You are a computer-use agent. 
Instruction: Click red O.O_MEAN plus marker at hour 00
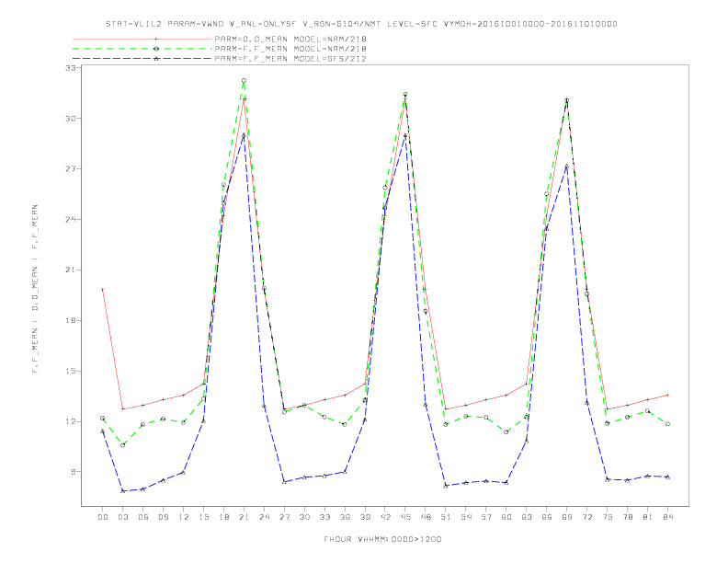[x=103, y=290]
